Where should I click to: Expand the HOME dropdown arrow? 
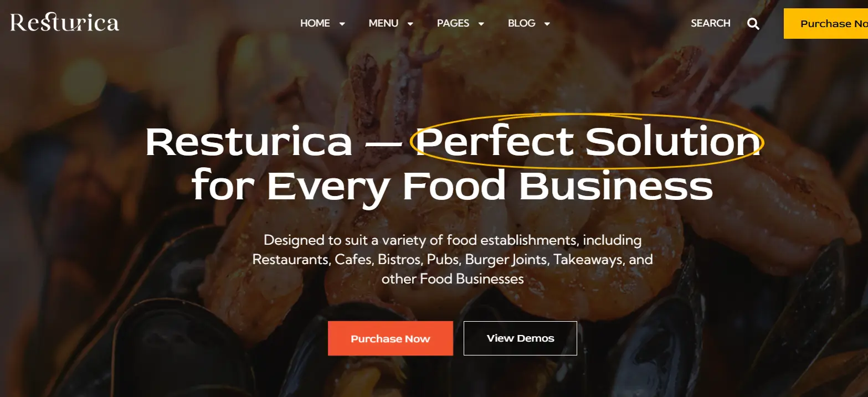[x=342, y=24]
